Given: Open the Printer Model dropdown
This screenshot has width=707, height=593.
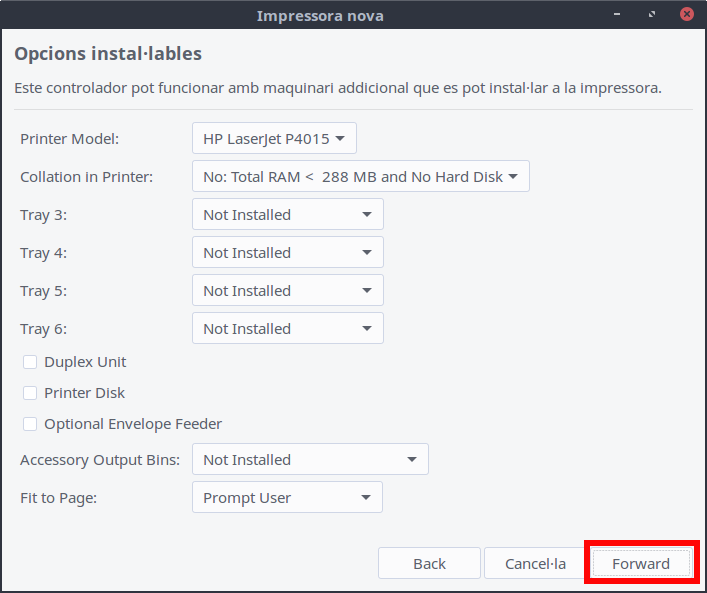Looking at the screenshot, I should pos(273,138).
